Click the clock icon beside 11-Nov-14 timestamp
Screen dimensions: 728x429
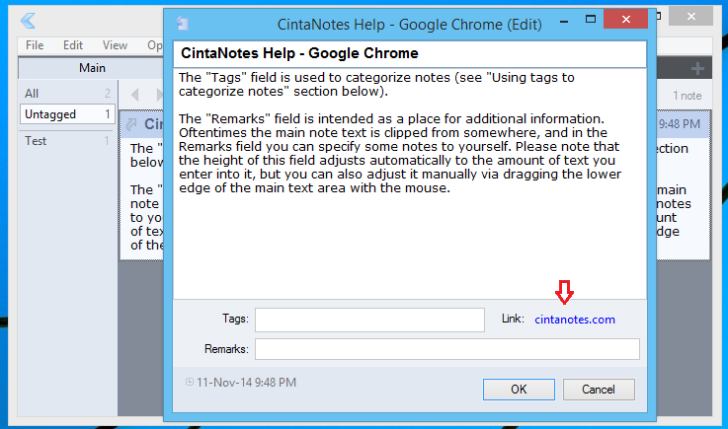click(190, 382)
